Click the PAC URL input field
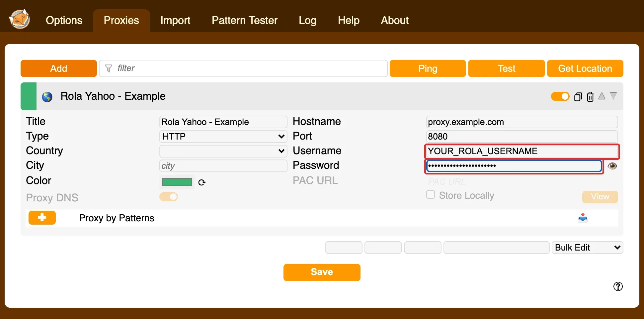The image size is (644, 319). pyautogui.click(x=522, y=182)
